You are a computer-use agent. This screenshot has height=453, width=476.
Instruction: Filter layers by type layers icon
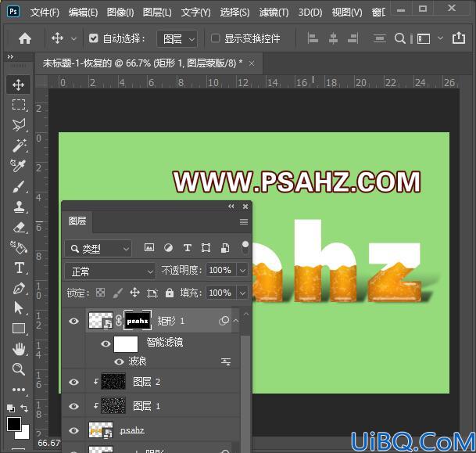tap(188, 248)
